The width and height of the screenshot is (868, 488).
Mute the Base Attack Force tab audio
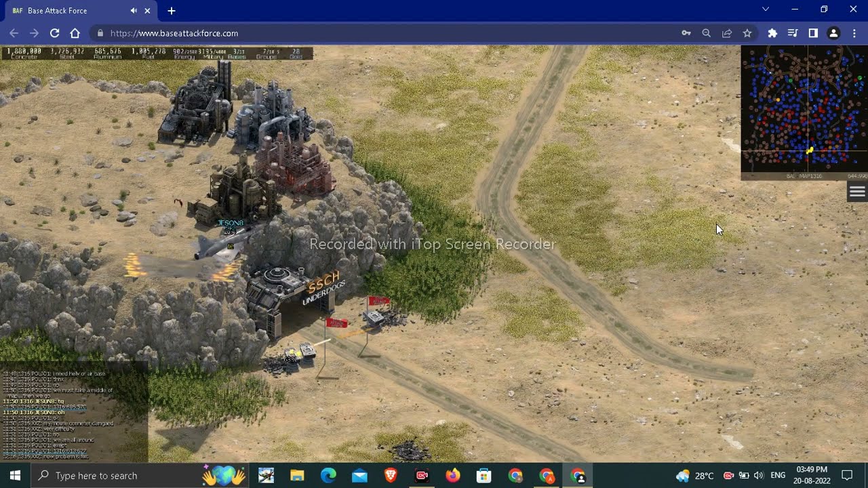click(x=134, y=11)
